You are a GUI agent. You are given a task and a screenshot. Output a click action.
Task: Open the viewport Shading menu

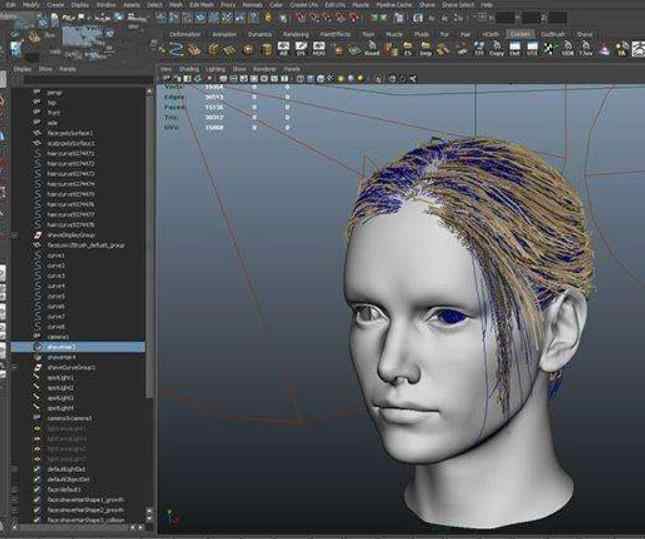[188, 69]
